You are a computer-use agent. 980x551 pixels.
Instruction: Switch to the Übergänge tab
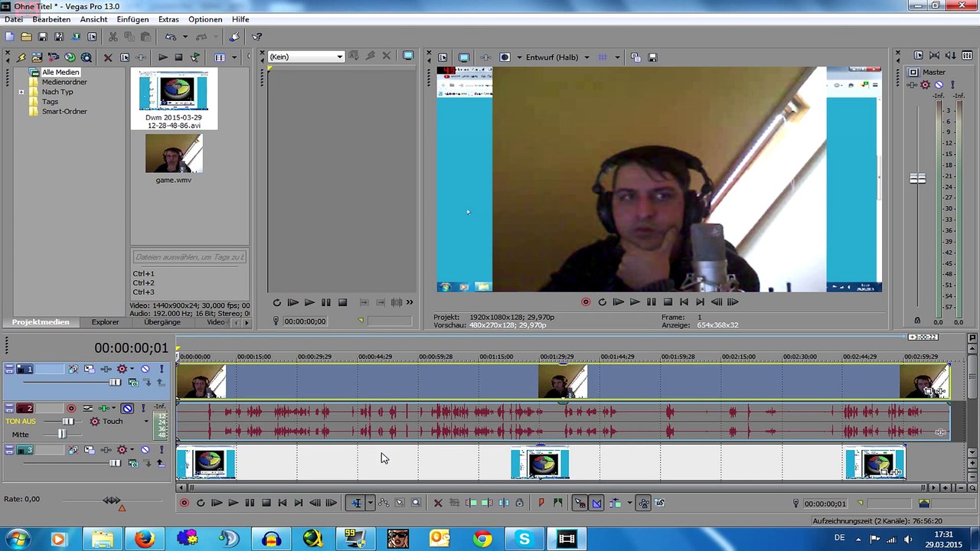[x=162, y=322]
